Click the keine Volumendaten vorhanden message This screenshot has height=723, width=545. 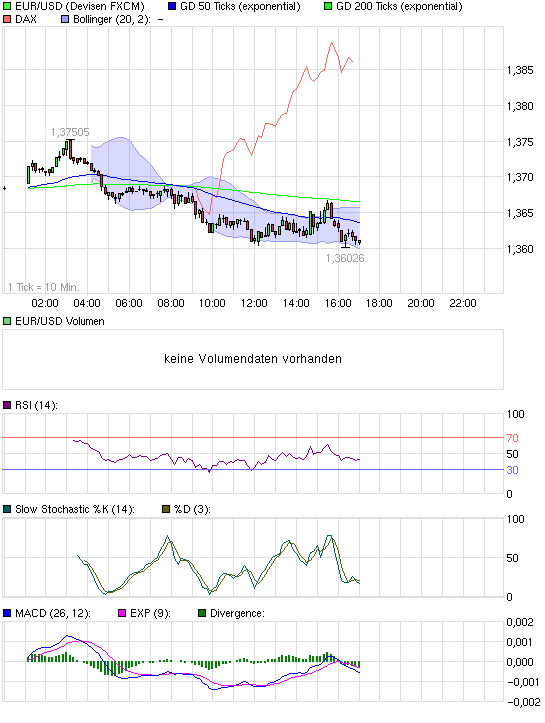[253, 359]
